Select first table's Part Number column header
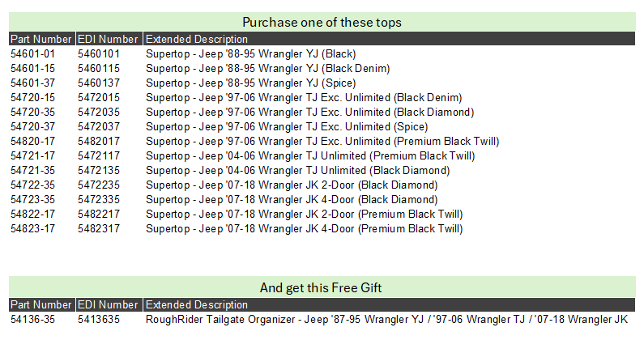 click(x=41, y=39)
